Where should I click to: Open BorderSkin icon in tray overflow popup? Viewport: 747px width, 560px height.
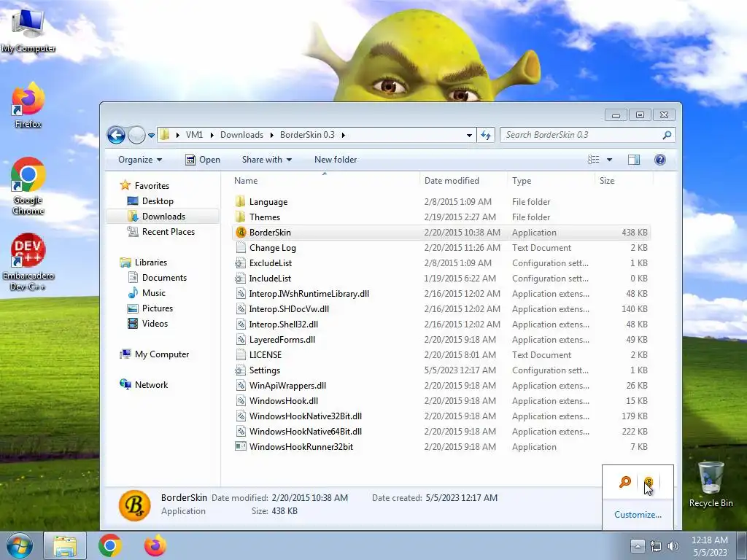pos(649,483)
